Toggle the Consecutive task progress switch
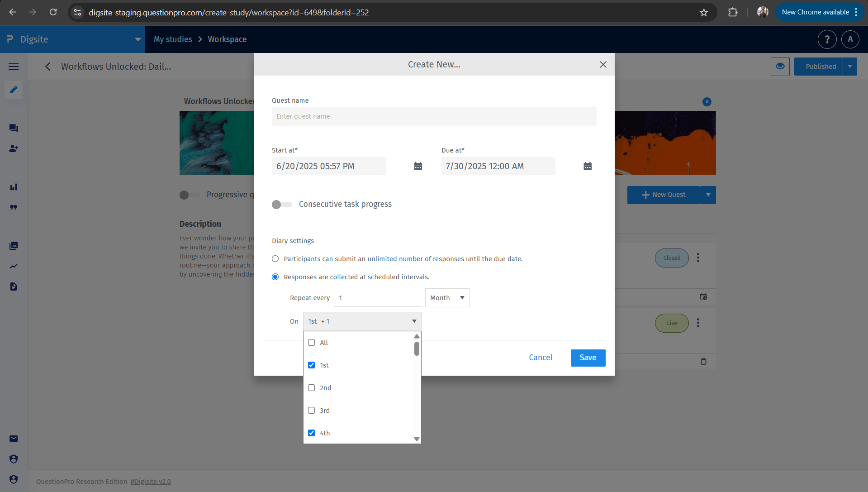868x492 pixels. pos(281,204)
